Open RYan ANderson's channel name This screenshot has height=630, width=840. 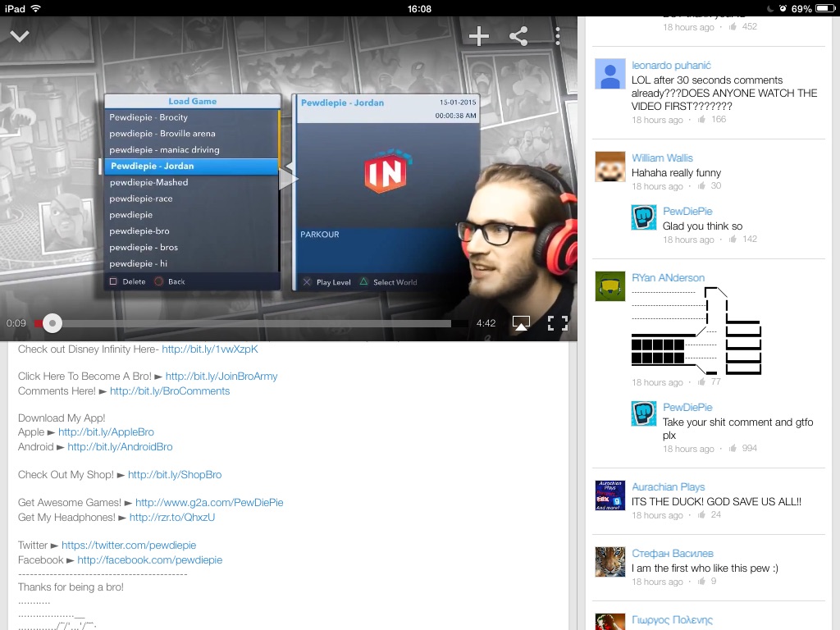tap(668, 278)
